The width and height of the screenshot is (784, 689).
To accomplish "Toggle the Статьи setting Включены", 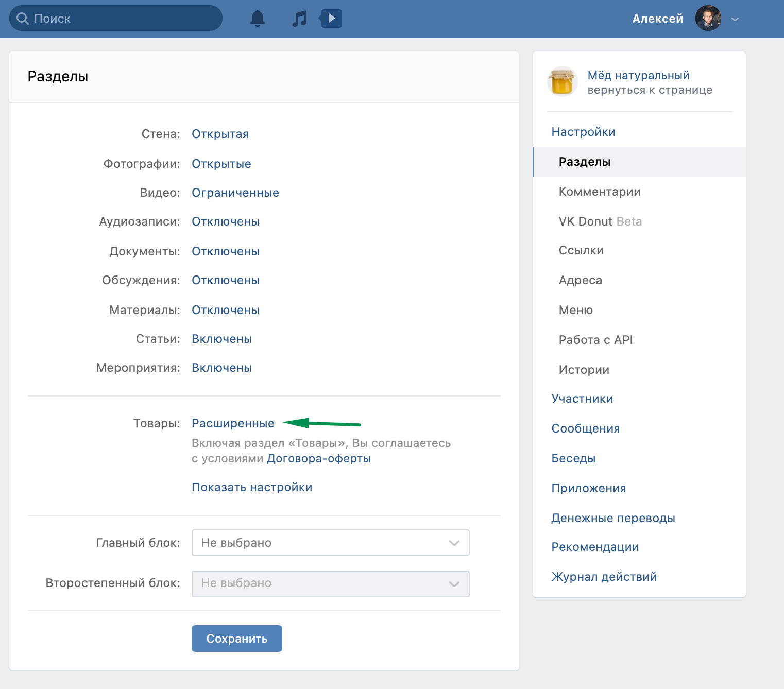I will tap(221, 339).
